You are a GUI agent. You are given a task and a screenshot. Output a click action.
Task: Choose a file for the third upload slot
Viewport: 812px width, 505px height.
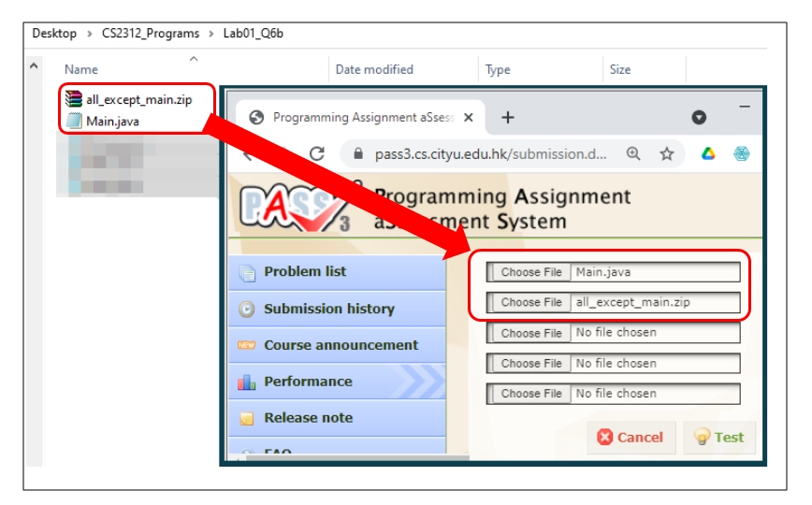tap(530, 333)
